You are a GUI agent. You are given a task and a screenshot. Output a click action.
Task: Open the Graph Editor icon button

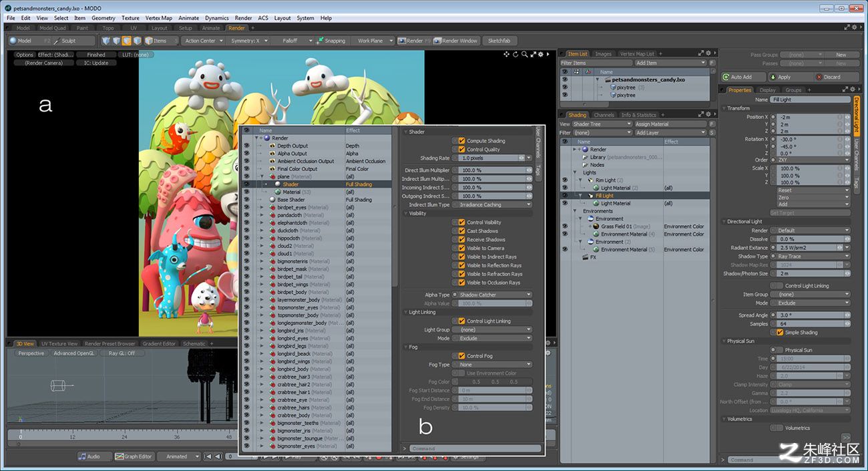(119, 456)
